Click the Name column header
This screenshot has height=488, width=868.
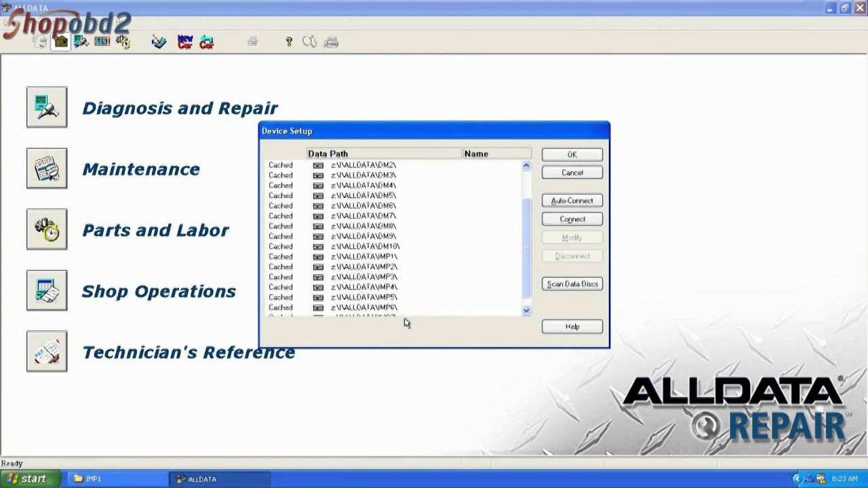[x=496, y=154]
